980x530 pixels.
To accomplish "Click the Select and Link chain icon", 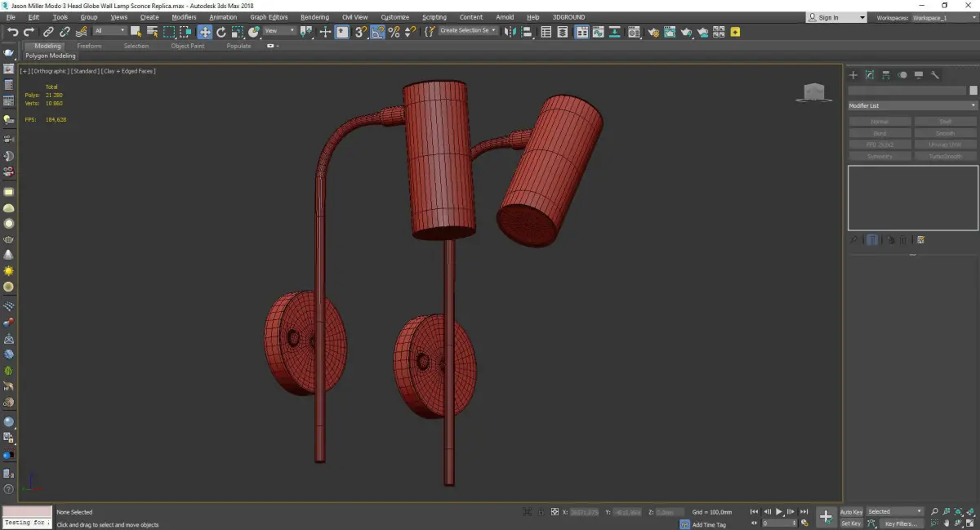I will pos(48,32).
